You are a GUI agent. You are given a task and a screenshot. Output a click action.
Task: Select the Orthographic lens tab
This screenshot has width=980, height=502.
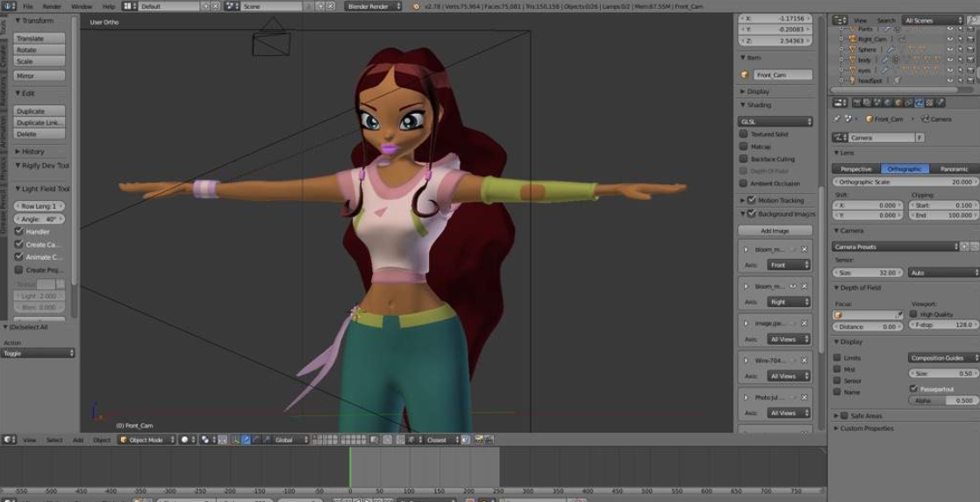coord(905,169)
